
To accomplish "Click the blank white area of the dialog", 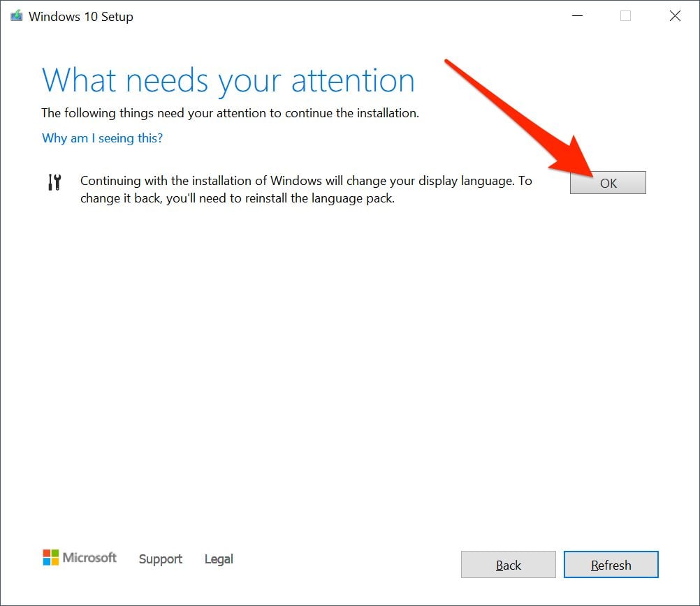I will click(349, 363).
